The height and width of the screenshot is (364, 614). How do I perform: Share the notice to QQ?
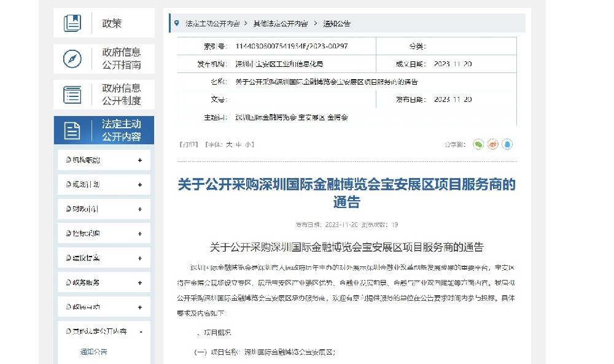point(507,144)
